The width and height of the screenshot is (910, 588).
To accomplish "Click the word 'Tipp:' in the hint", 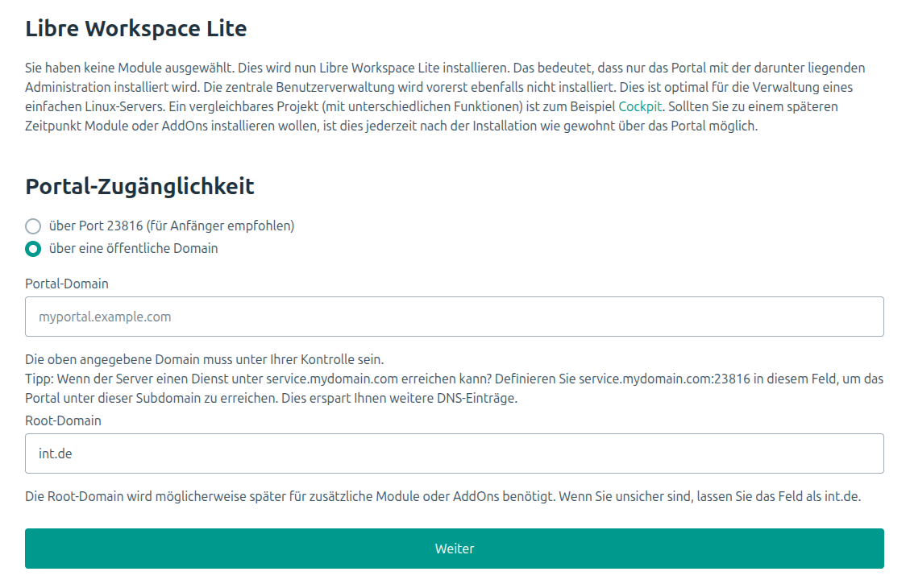I will pyautogui.click(x=40, y=379).
